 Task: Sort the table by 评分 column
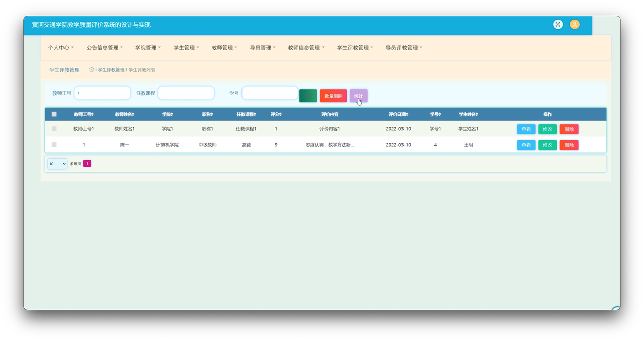(276, 114)
